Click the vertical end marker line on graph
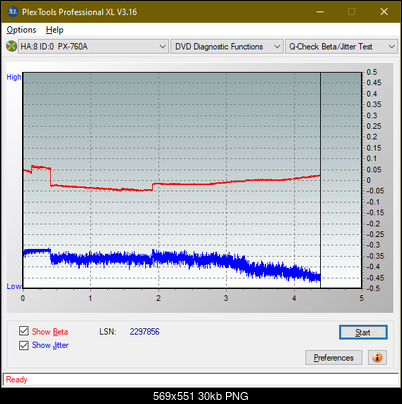Image resolution: width=402 pixels, height=404 pixels. click(x=320, y=180)
